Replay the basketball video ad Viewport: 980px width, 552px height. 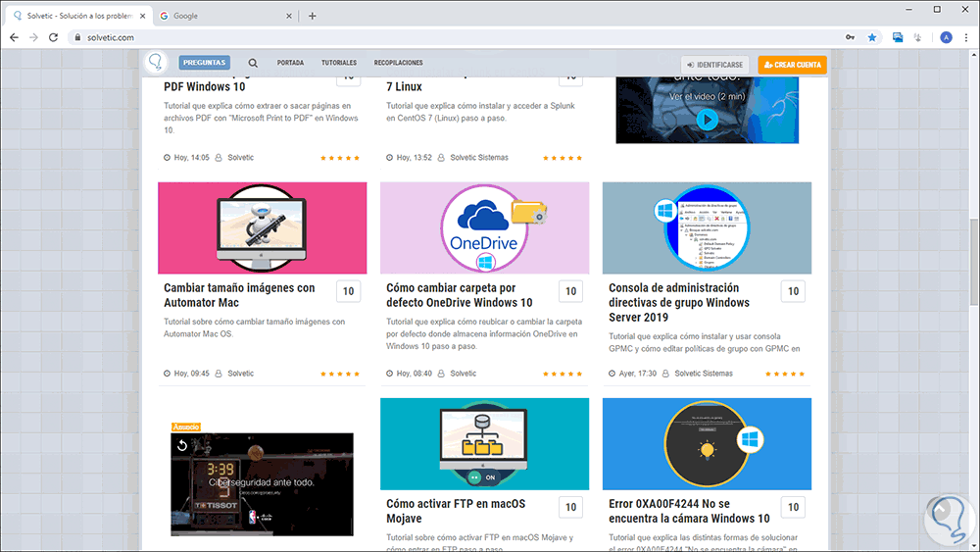coord(182,445)
